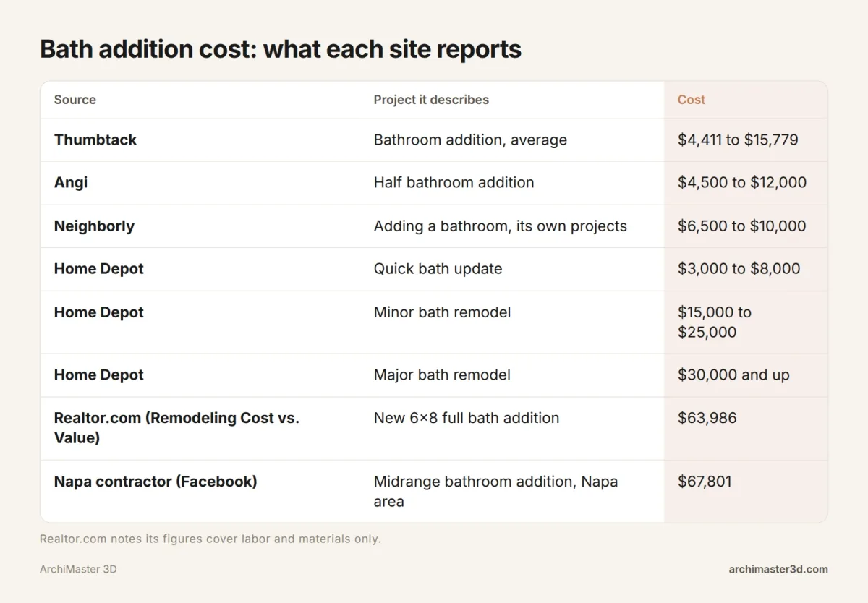Click 'Minor bath remodel' cell
This screenshot has width=868, height=603.
coord(442,312)
